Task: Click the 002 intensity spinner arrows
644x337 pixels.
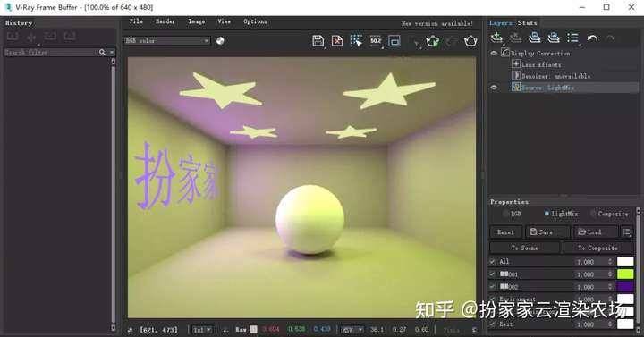Action: click(610, 287)
